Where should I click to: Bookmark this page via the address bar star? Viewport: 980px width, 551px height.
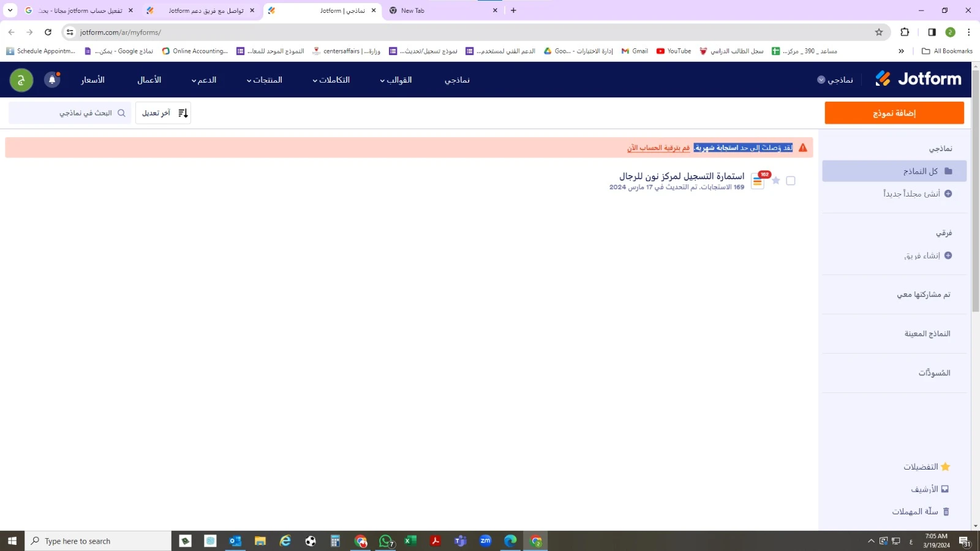coord(878,32)
